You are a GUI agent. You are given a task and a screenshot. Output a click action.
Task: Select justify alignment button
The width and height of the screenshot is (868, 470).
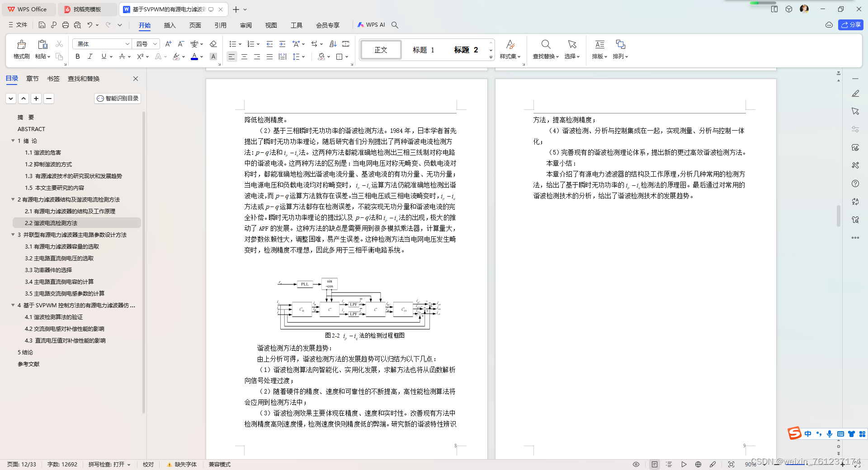tap(269, 56)
